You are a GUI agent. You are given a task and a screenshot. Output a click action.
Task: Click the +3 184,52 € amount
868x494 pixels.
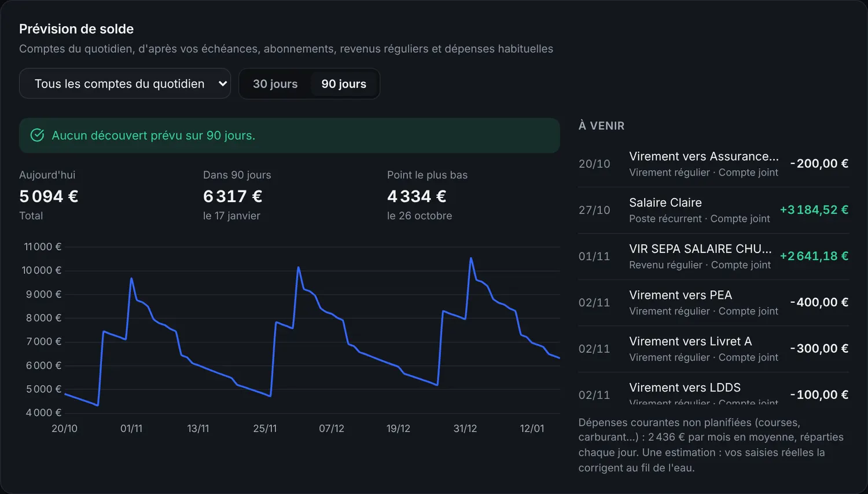(x=814, y=210)
